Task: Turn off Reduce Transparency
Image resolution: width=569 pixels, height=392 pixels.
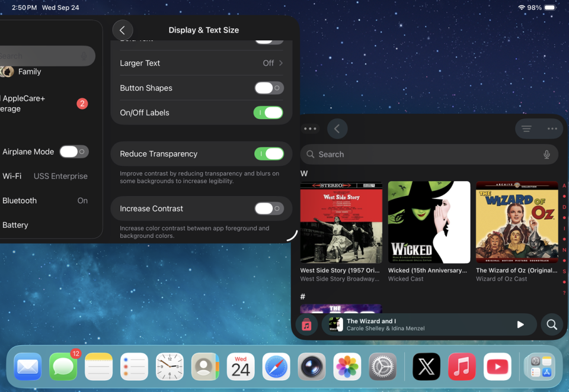Action: pyautogui.click(x=268, y=154)
